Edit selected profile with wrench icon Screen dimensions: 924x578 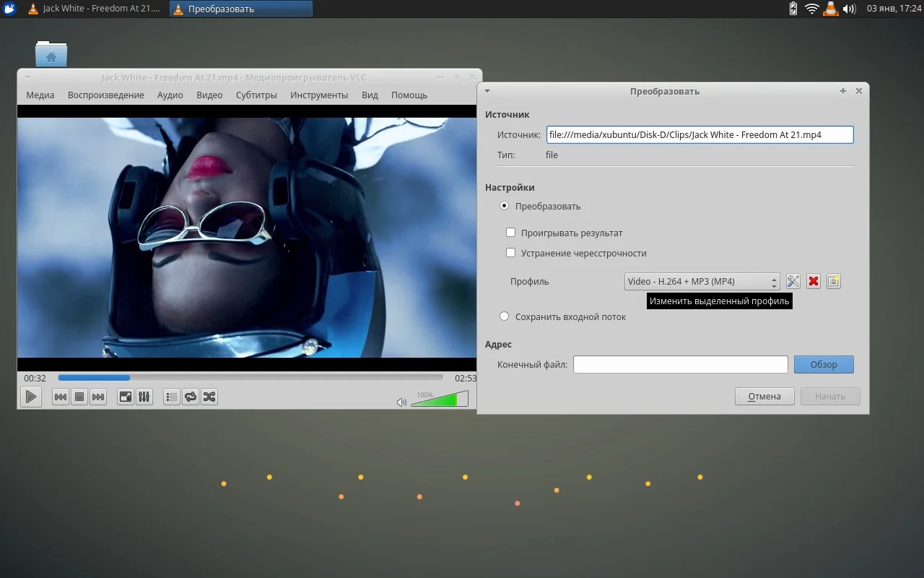(x=793, y=281)
